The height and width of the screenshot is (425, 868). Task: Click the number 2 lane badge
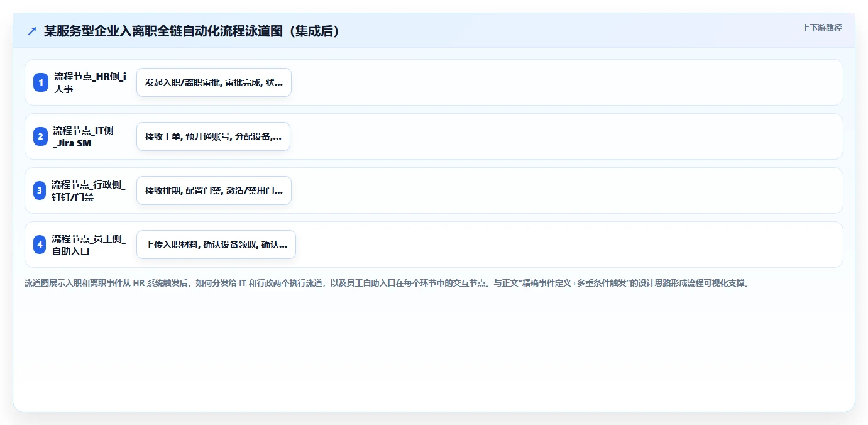(x=41, y=136)
